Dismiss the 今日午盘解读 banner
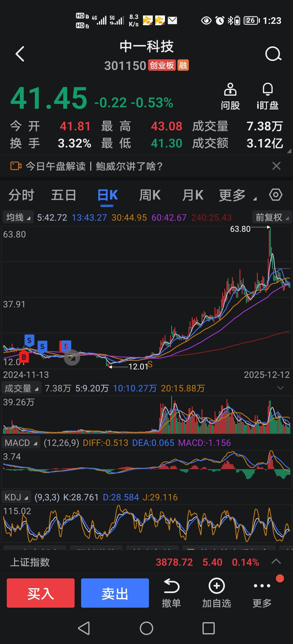The height and width of the screenshot is (644, 293). (276, 166)
